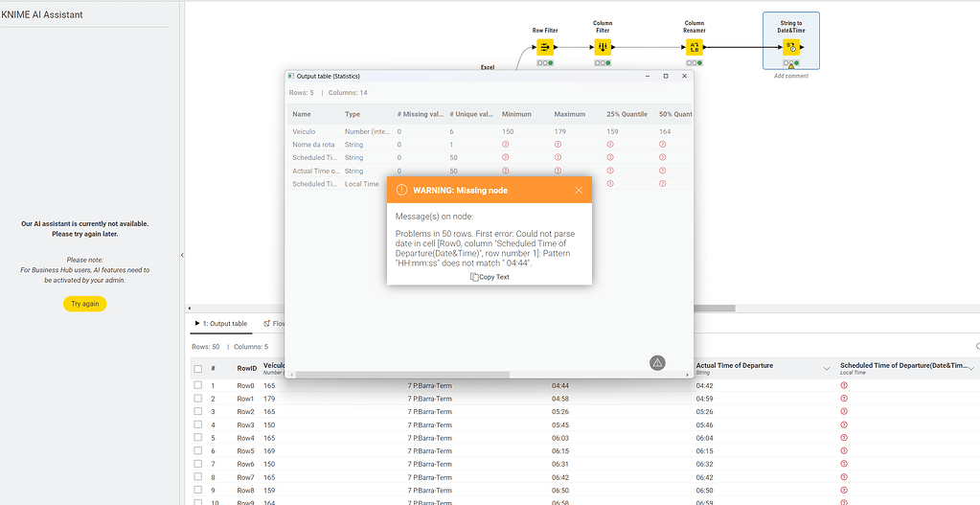Click the 06:04 actual departure cell

[x=704, y=438]
